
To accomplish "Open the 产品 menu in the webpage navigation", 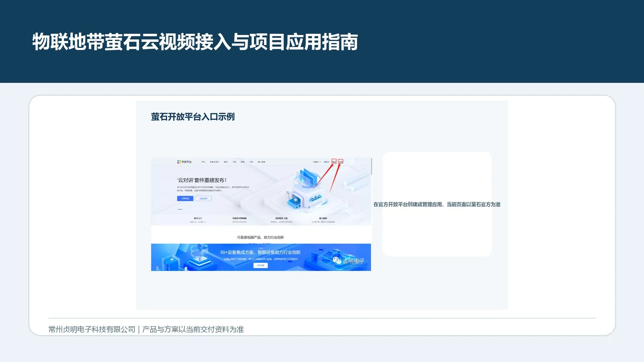I will click(x=203, y=162).
